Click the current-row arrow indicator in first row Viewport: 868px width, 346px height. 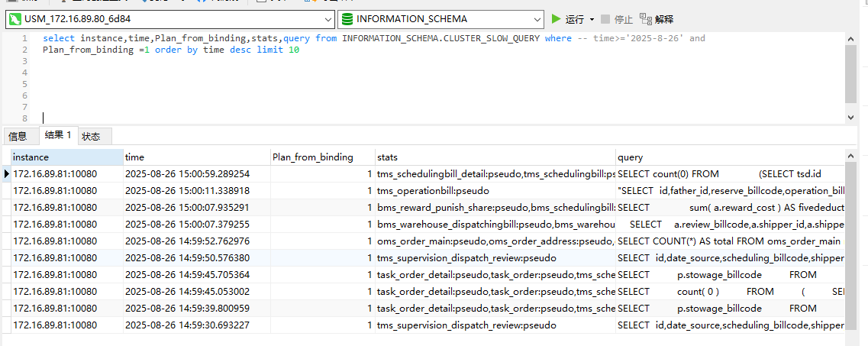pyautogui.click(x=6, y=174)
